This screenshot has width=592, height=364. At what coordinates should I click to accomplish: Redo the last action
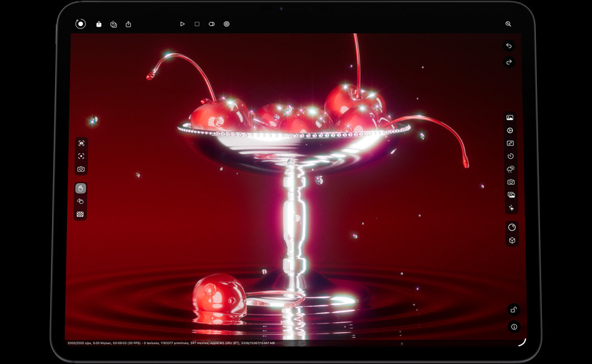coord(509,62)
